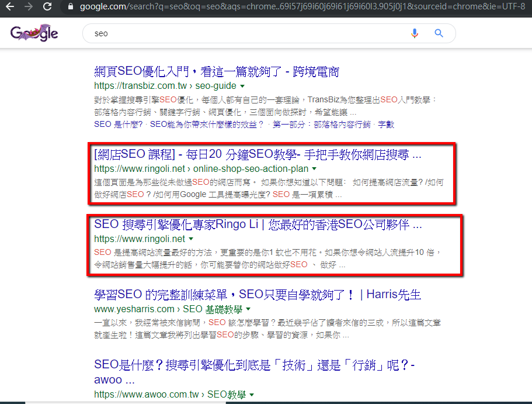Expand dropdown arrow beside https://www.ringoli.net

191,239
